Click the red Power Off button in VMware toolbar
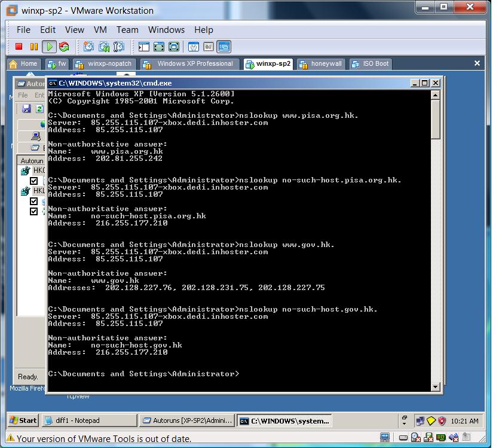502x448 pixels. 19,47
